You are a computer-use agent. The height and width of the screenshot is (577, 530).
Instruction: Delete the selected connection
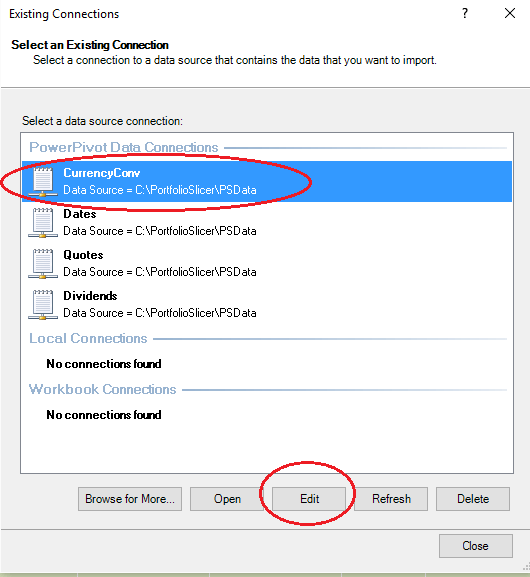click(473, 499)
